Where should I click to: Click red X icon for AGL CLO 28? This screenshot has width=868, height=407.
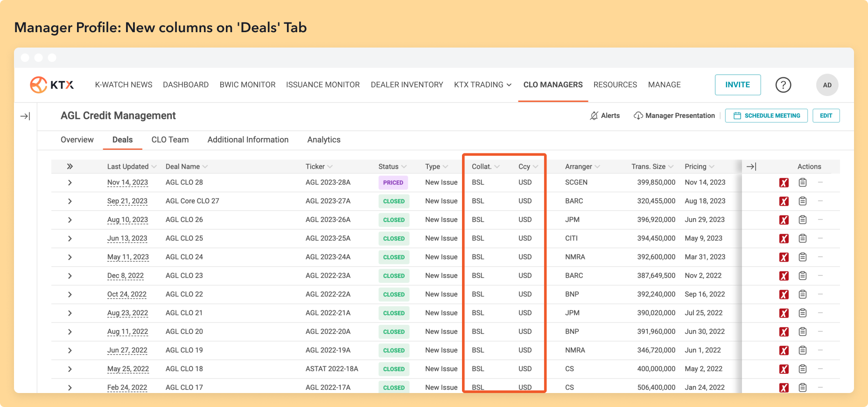(x=784, y=183)
